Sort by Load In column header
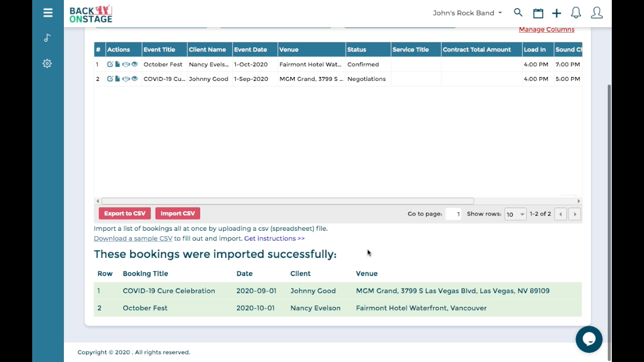Screen dimensions: 644x362 tap(538, 49)
